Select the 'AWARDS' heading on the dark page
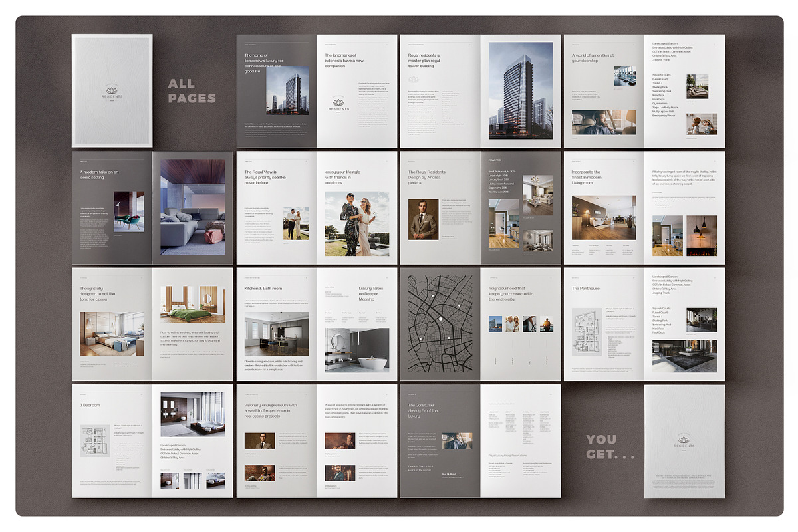The image size is (798, 532). 495,160
